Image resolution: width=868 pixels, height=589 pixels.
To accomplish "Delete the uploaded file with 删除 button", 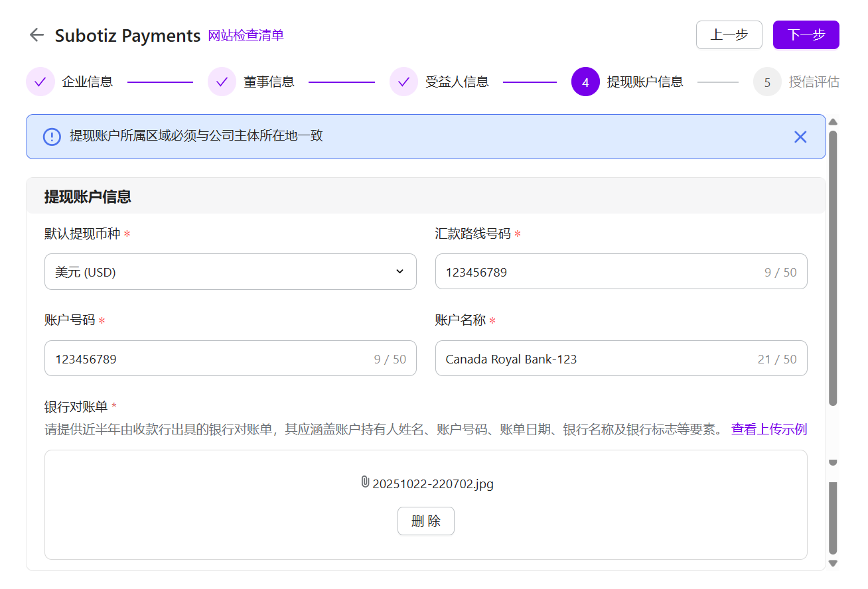I will pos(425,521).
